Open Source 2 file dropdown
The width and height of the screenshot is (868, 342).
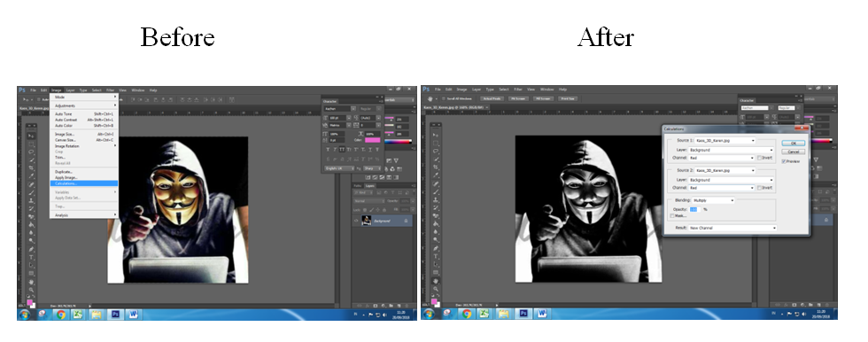tap(725, 170)
